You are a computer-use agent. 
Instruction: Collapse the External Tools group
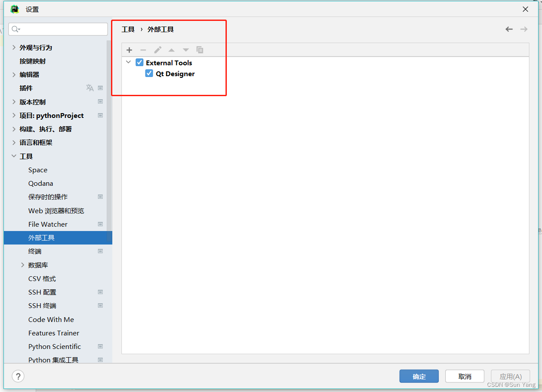click(x=128, y=62)
